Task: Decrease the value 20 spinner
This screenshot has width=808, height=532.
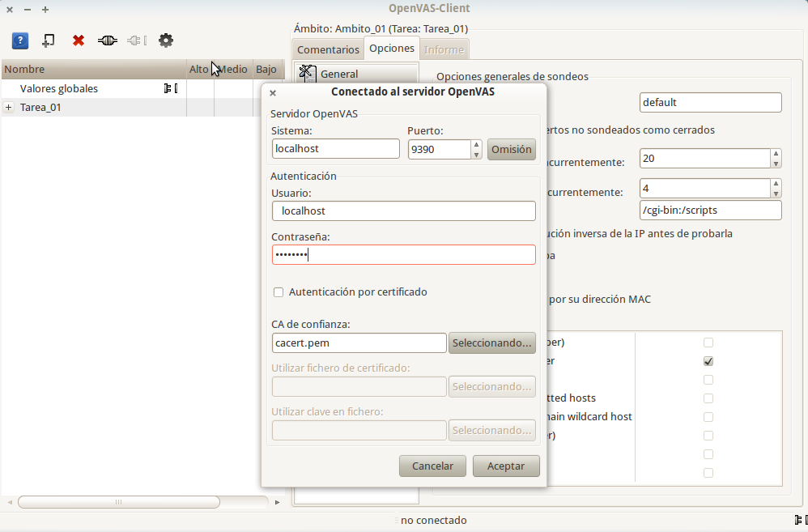Action: coord(776,164)
